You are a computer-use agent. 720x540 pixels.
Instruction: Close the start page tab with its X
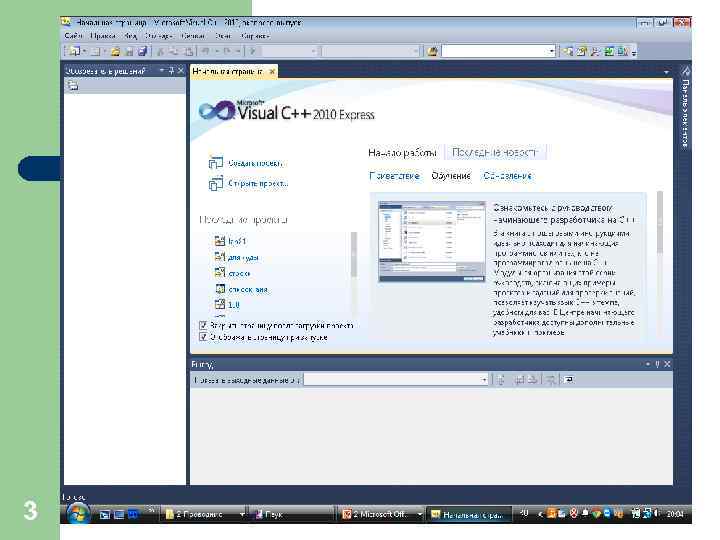click(x=272, y=72)
